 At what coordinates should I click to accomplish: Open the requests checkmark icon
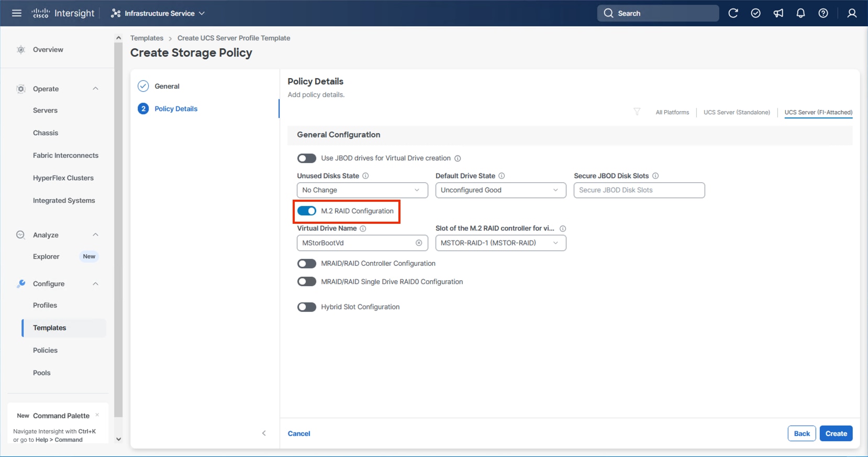(x=755, y=13)
